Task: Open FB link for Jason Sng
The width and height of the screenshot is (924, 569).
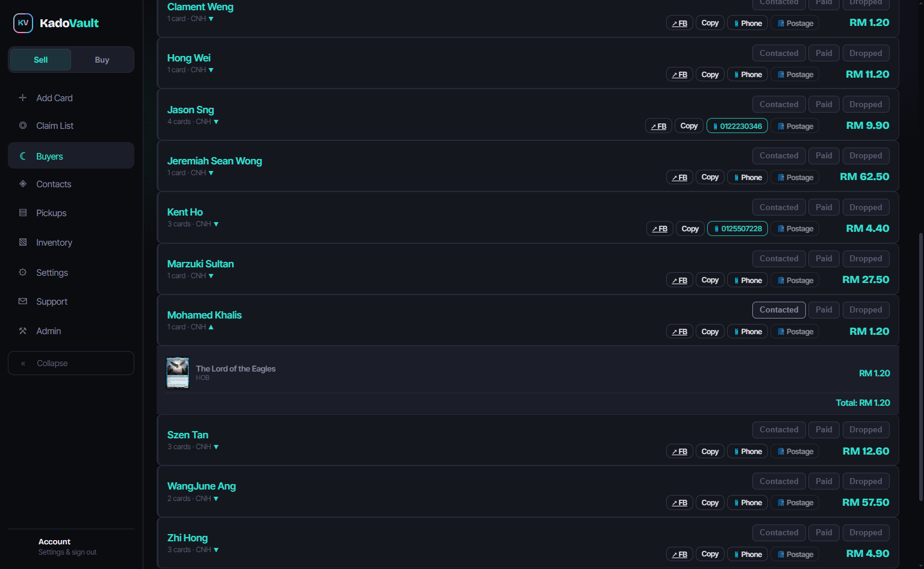Action: coord(658,126)
